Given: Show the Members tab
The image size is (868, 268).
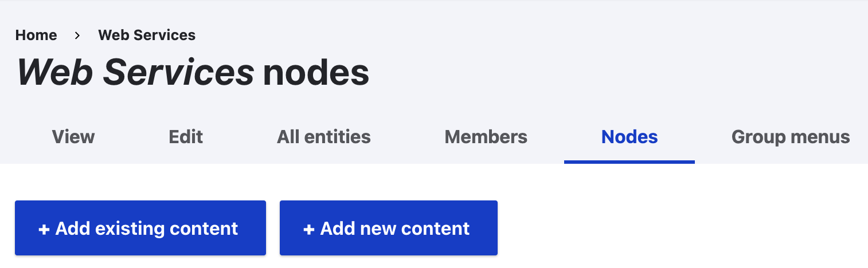Looking at the screenshot, I should pyautogui.click(x=486, y=137).
